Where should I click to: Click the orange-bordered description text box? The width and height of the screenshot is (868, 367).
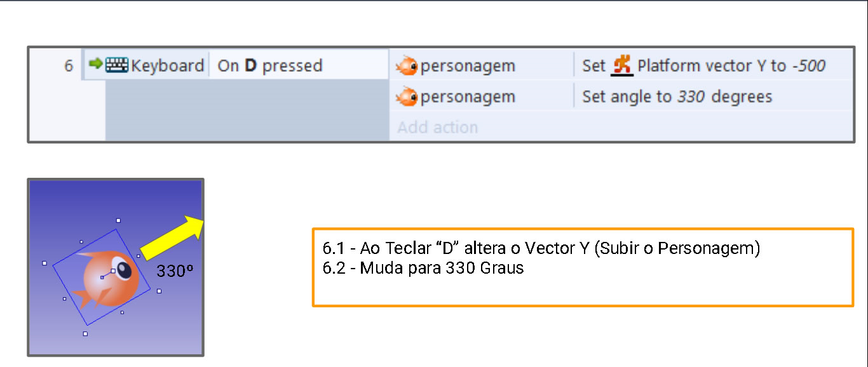tap(583, 267)
